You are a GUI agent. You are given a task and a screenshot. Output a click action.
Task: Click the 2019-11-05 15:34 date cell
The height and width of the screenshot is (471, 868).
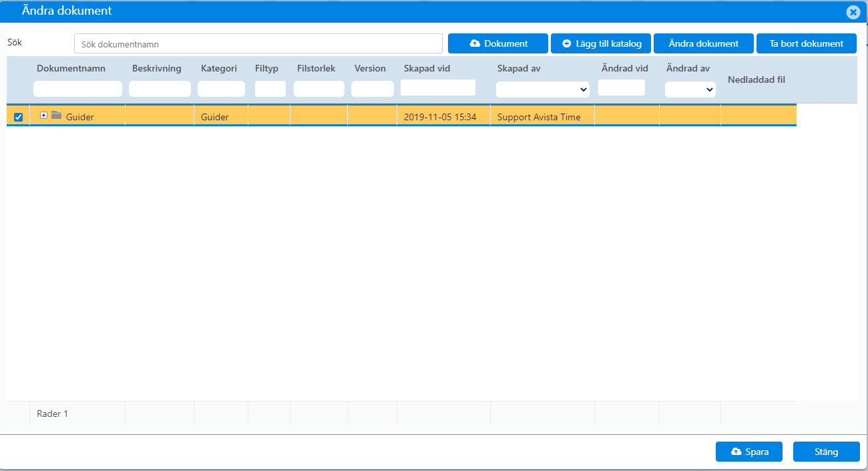443,116
